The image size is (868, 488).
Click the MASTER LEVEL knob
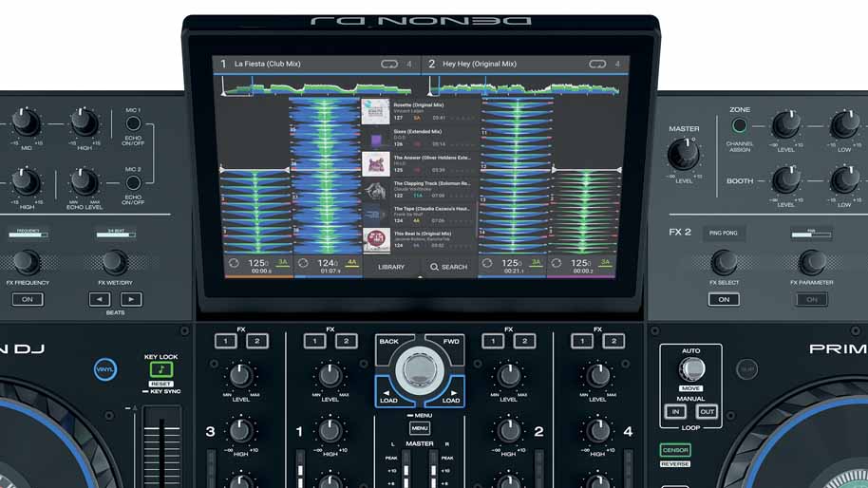(x=683, y=153)
